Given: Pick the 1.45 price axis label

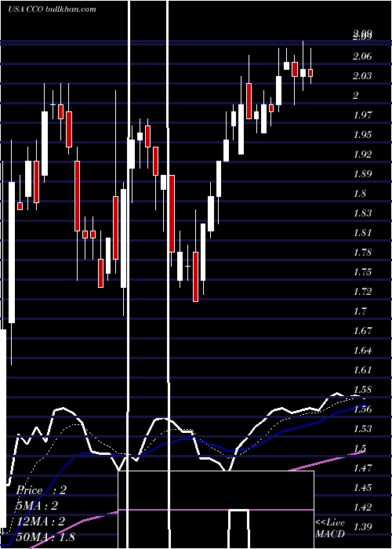Looking at the screenshot, I should coord(362,487).
